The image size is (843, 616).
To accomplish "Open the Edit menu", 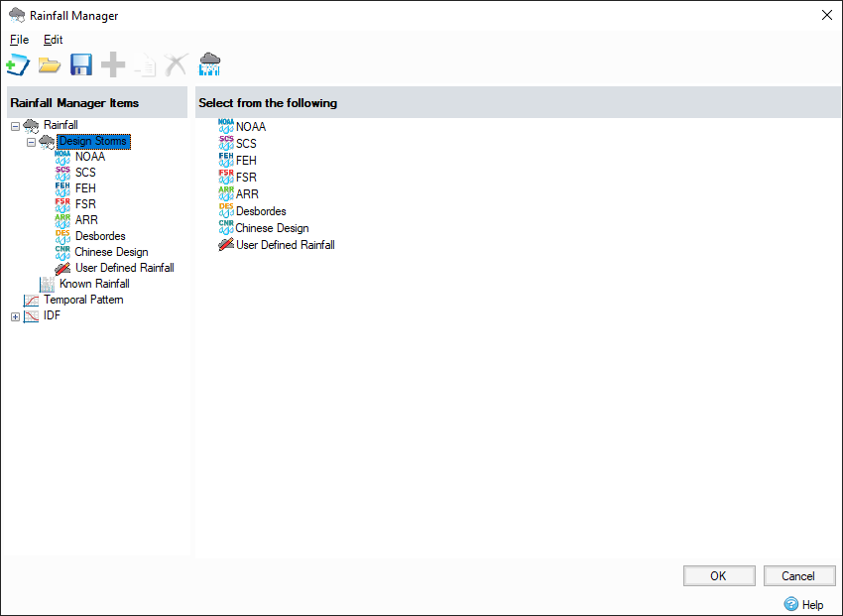I will click(x=54, y=40).
